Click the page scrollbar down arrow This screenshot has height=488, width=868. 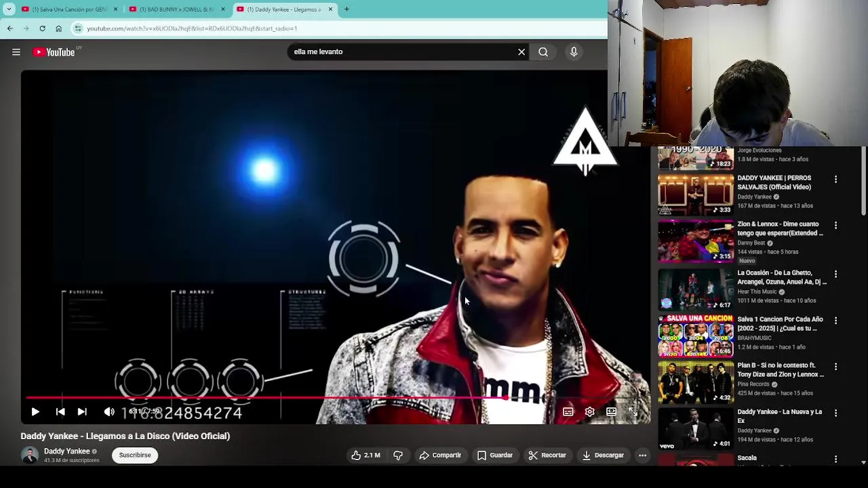[x=863, y=462]
